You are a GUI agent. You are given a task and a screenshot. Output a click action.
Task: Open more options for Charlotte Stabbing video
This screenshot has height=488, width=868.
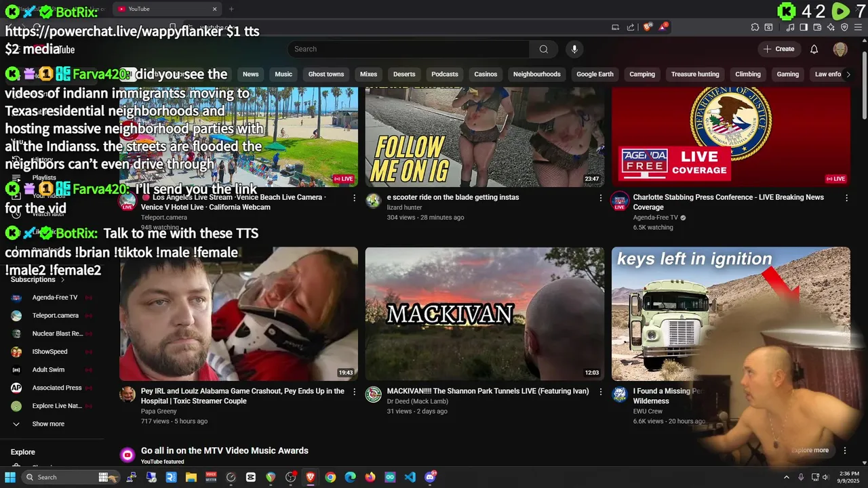(846, 198)
